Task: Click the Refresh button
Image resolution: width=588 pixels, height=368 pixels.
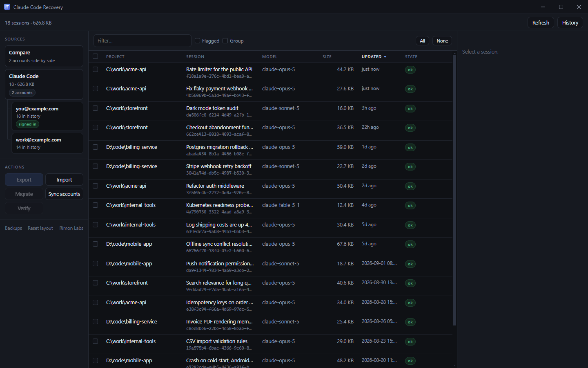Action: tap(541, 23)
